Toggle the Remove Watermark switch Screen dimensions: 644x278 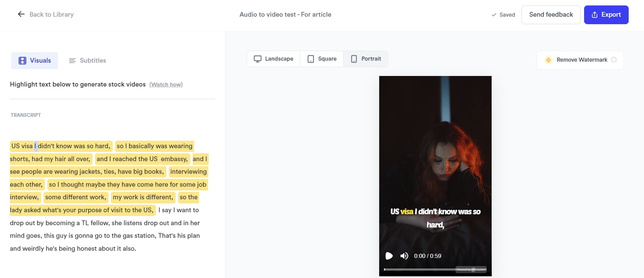tap(614, 60)
